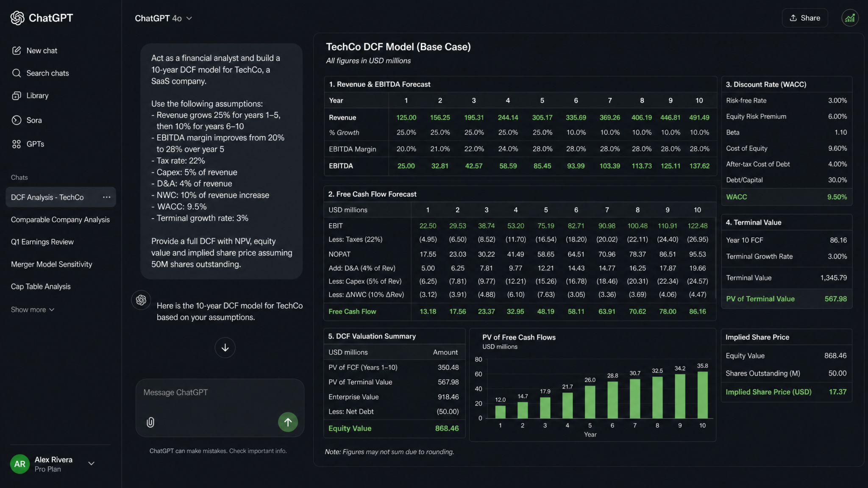This screenshot has width=868, height=488.
Task: Click the Less: Net Debt amount (50.00)
Action: 448,411
